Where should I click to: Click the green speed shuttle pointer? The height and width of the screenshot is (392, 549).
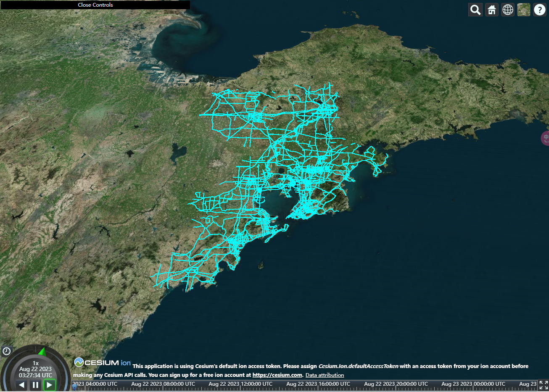(42, 351)
